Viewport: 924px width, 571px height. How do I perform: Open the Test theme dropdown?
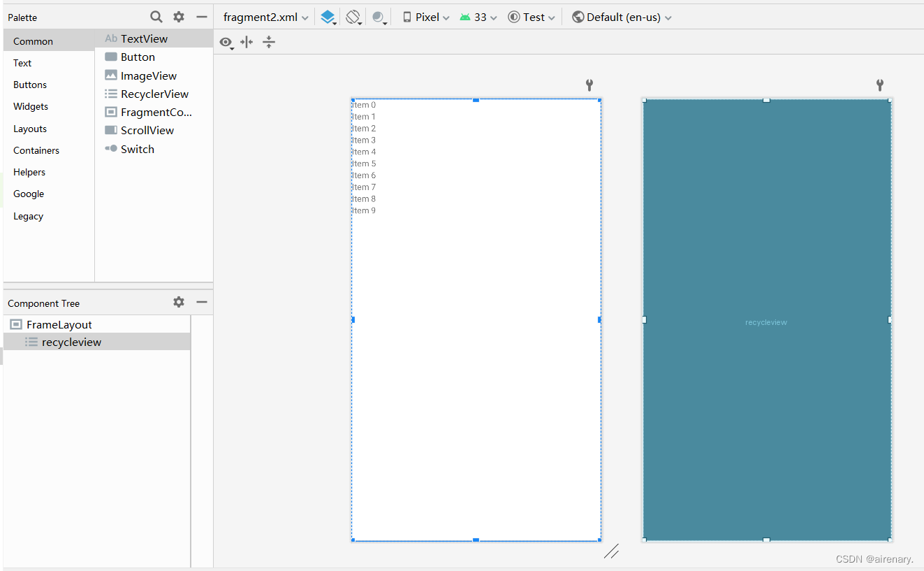(x=531, y=16)
